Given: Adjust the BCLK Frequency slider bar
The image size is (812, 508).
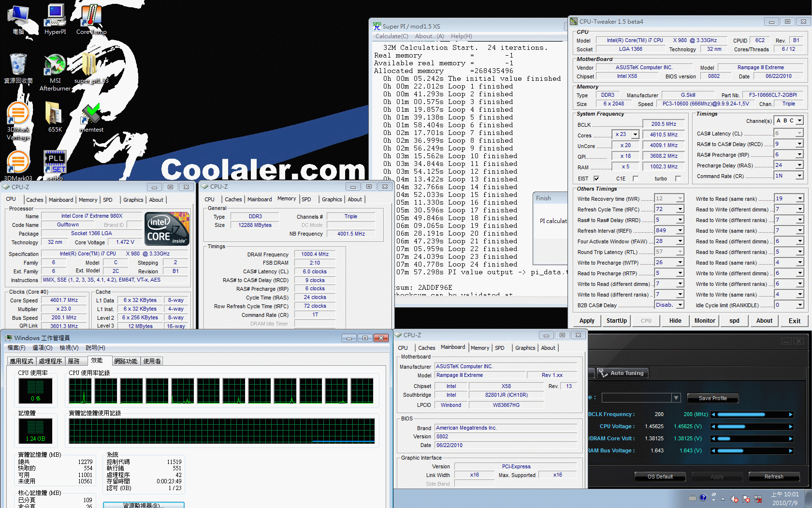Looking at the screenshot, I should point(752,414).
